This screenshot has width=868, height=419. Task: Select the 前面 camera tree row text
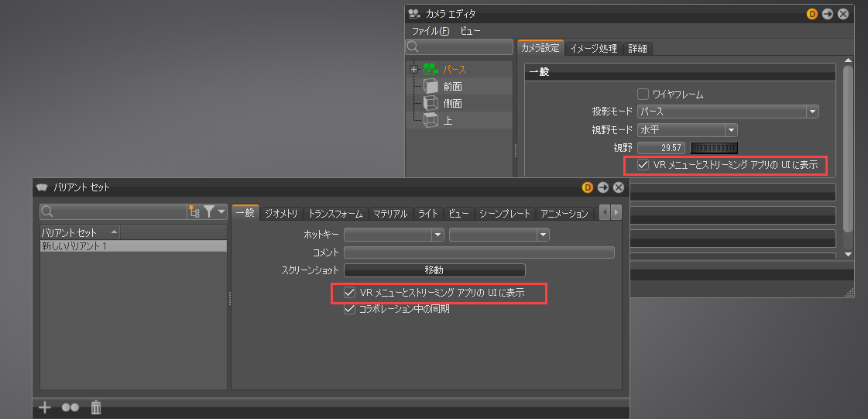point(452,86)
